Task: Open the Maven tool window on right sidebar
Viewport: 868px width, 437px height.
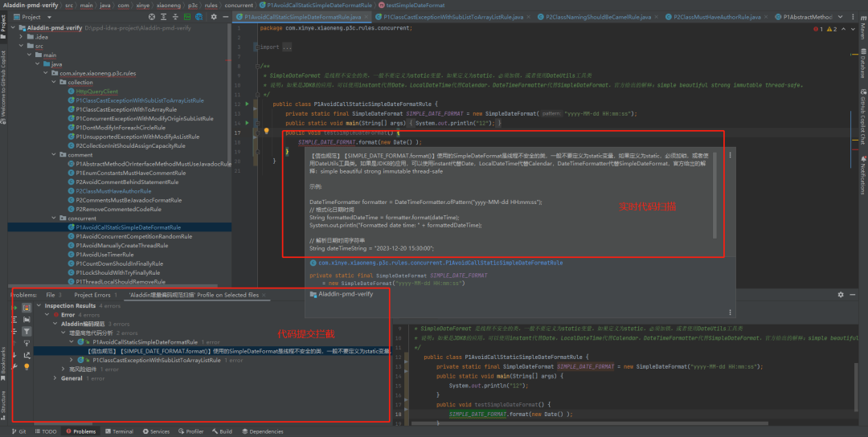Action: (x=862, y=27)
